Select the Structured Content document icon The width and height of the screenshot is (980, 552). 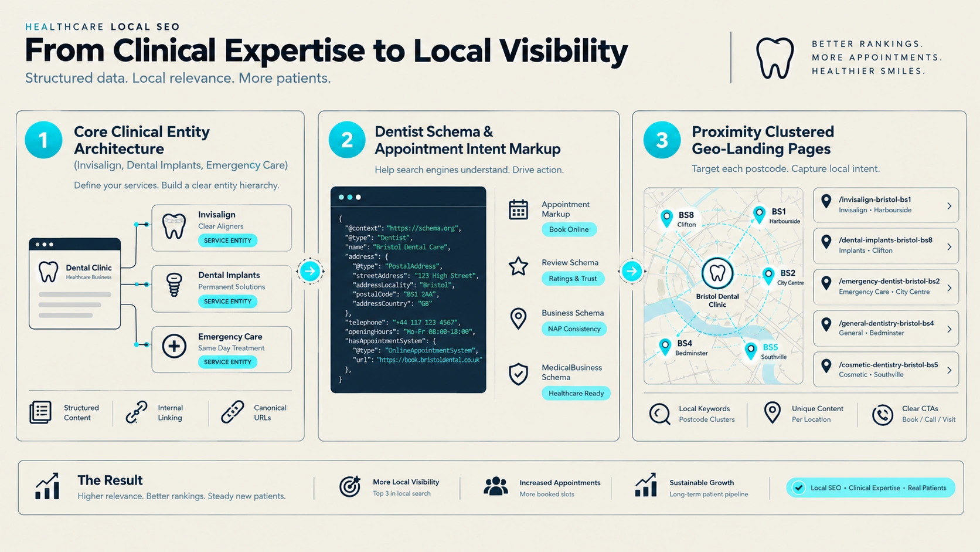pyautogui.click(x=40, y=412)
